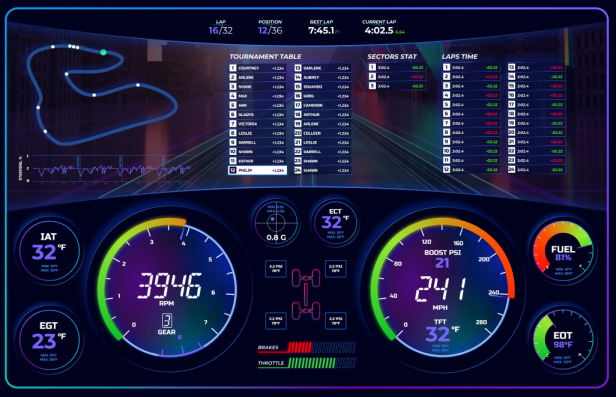The image size is (616, 397).
Task: Select tournament row 2 Arlene
Action: pos(257,77)
